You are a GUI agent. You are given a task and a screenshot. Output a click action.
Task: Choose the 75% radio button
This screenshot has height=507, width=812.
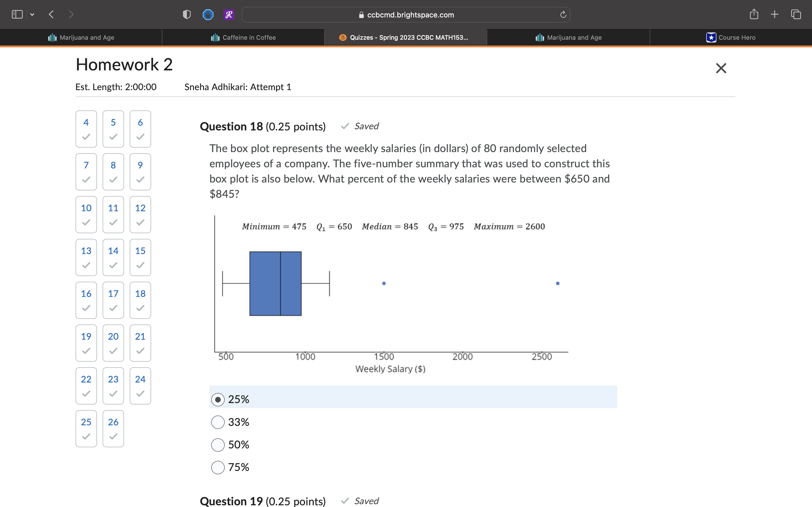[x=218, y=468]
